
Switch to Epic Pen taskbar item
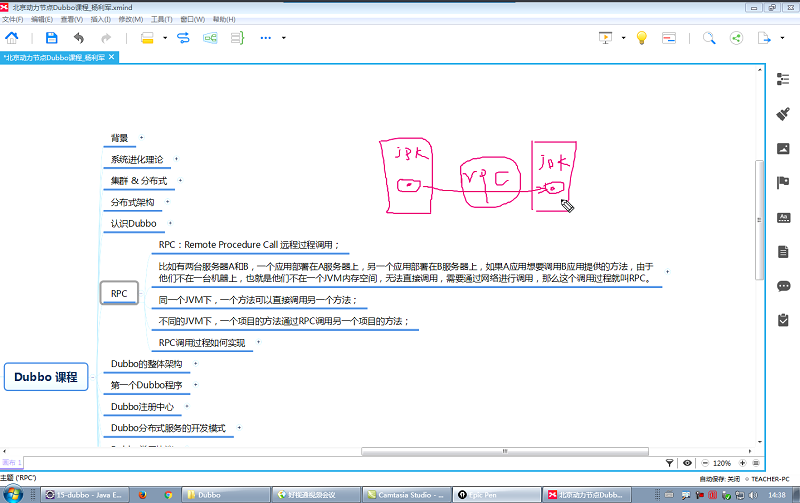point(497,494)
